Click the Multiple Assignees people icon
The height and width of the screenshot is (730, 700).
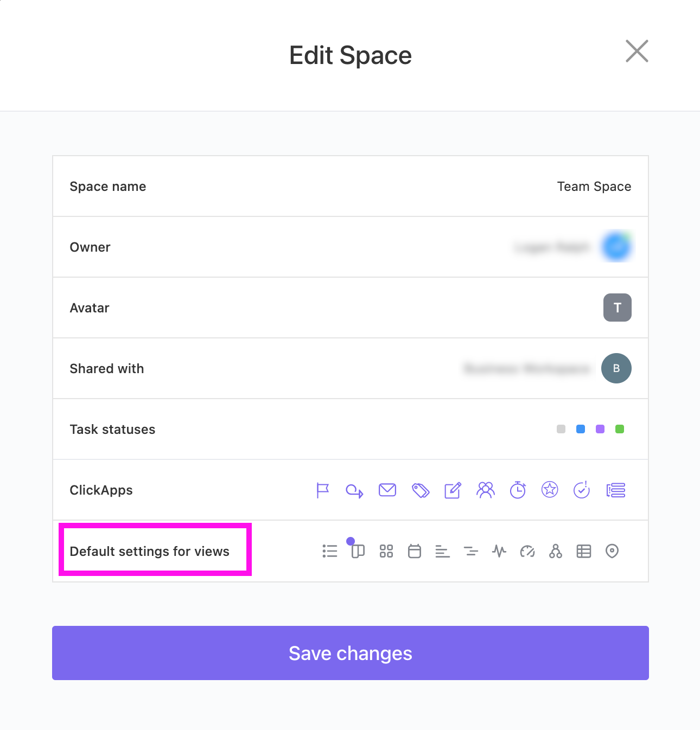pyautogui.click(x=486, y=490)
